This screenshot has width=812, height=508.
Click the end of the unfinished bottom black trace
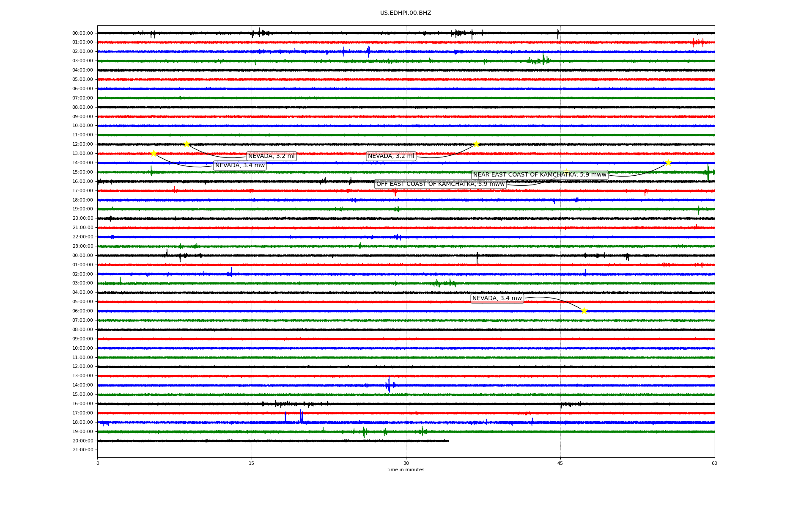[x=448, y=441]
